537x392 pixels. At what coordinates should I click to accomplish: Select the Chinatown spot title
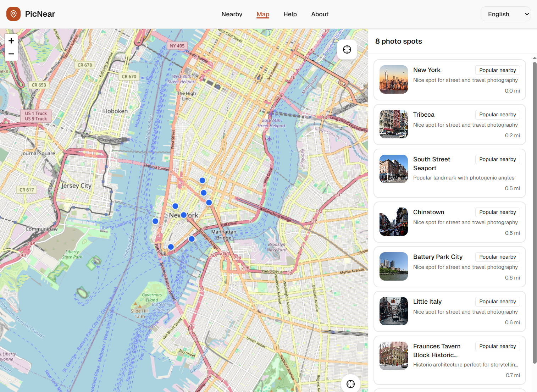428,212
